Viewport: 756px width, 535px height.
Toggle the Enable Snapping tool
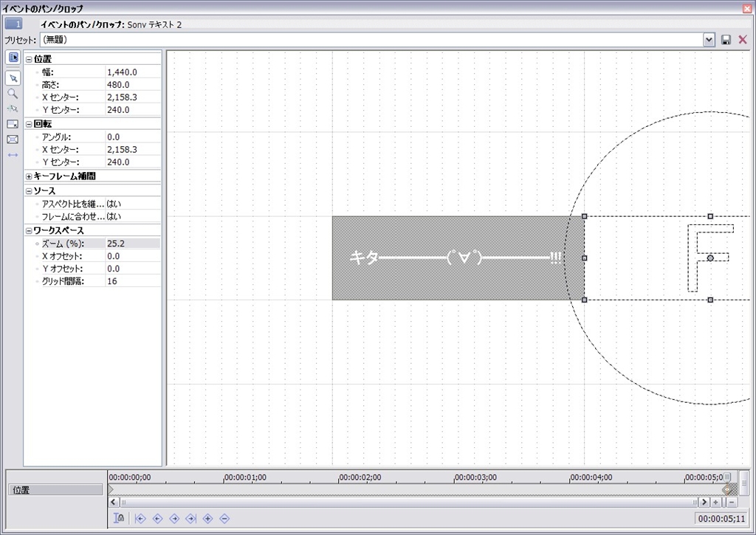[13, 108]
